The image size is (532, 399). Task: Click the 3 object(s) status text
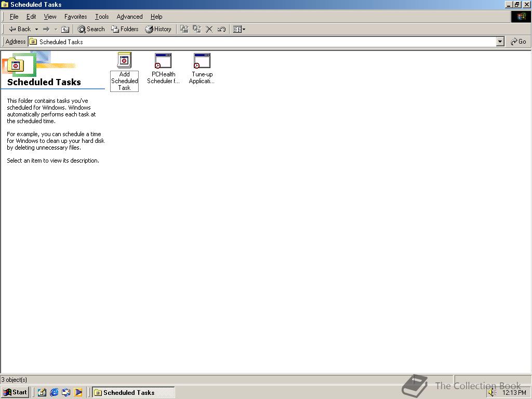14,380
